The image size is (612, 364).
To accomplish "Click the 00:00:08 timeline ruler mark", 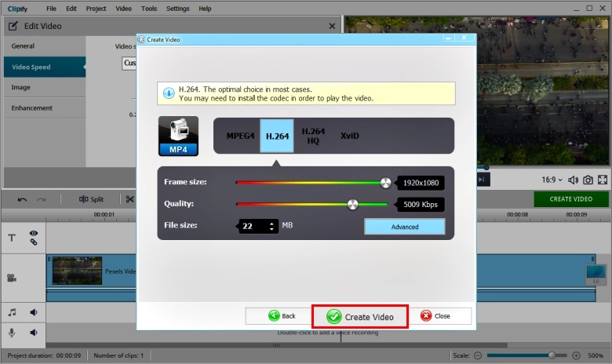I will point(517,214).
